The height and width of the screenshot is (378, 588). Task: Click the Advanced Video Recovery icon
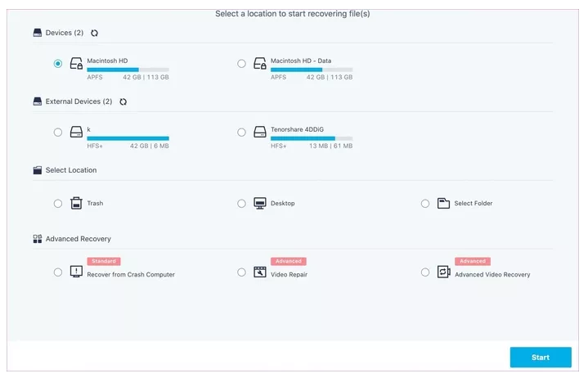tap(443, 272)
